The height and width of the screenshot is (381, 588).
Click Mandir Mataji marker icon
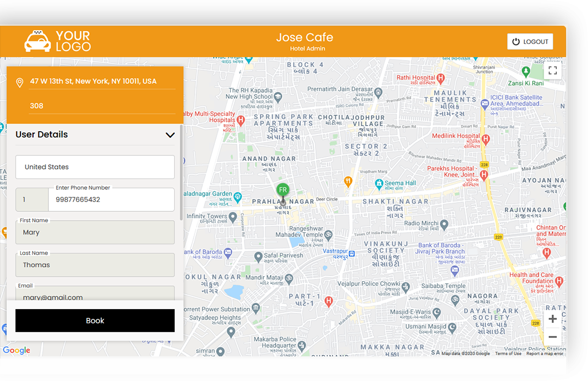(289, 278)
